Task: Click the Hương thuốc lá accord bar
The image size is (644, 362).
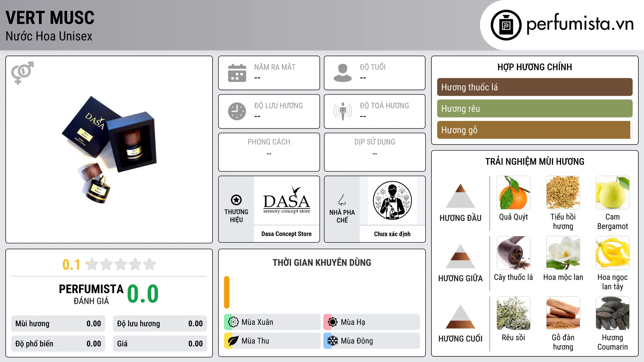Action: tap(535, 87)
